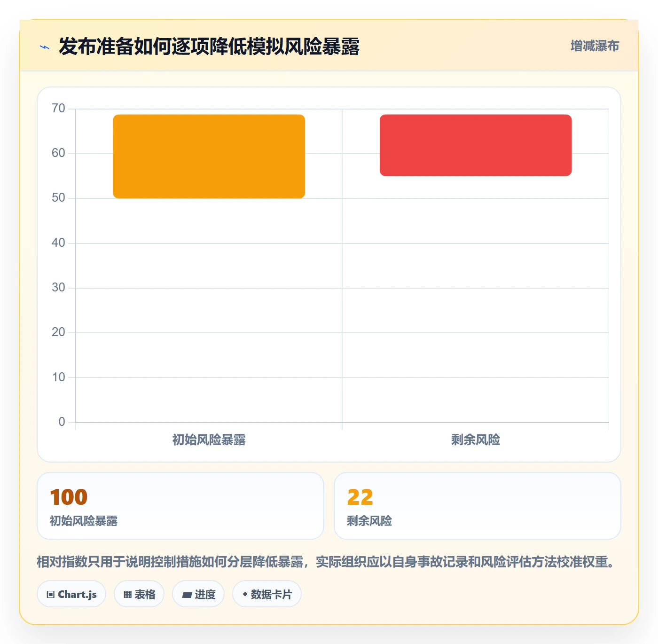658x644 pixels.
Task: Click the y-axis tick label 30
Action: click(x=59, y=288)
